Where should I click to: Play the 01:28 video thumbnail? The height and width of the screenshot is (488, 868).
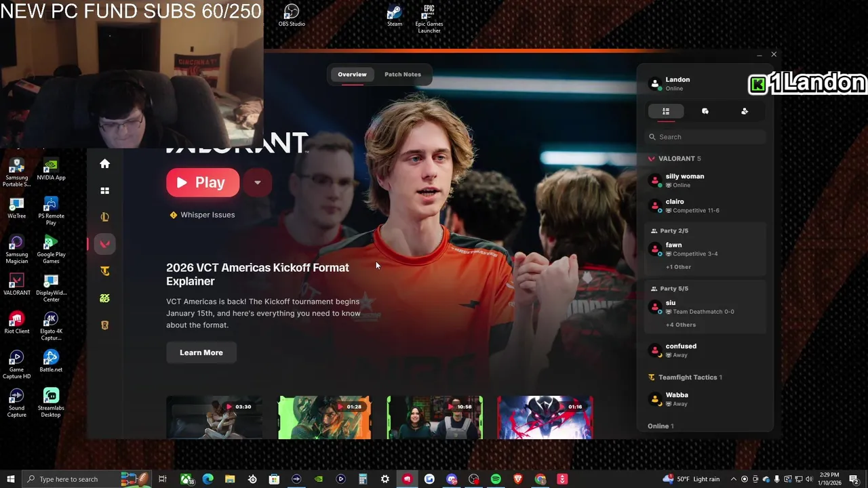324,418
